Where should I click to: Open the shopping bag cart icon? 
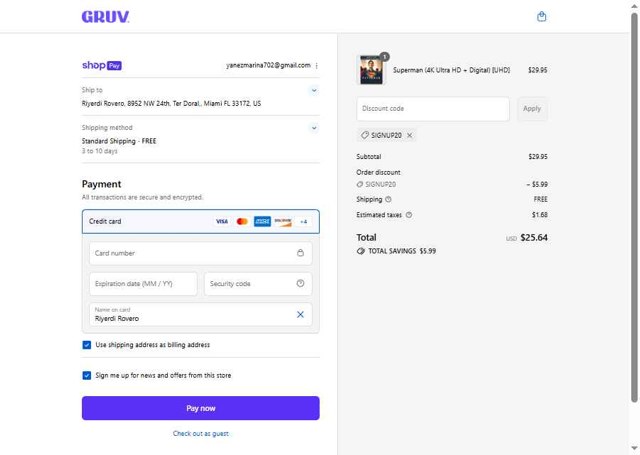(x=541, y=16)
